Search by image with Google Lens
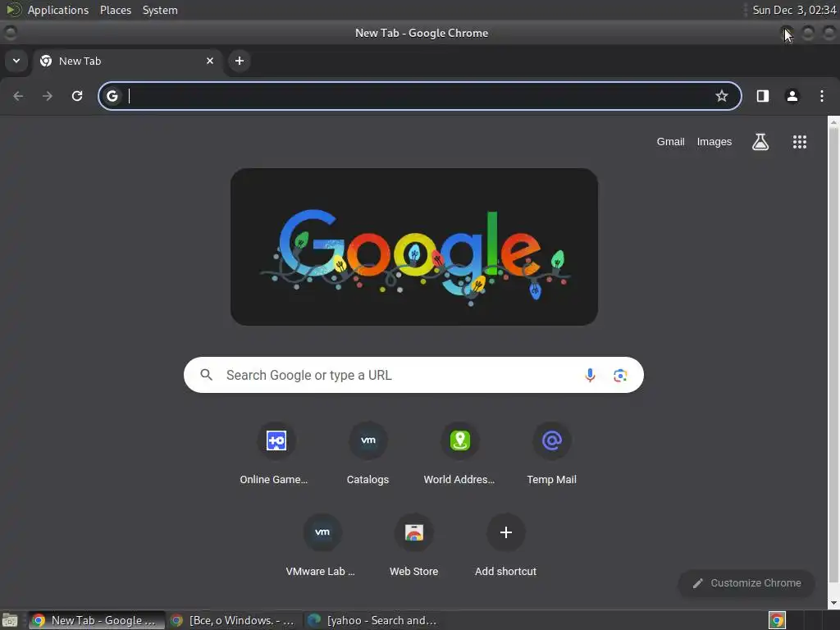This screenshot has height=630, width=840. (620, 375)
